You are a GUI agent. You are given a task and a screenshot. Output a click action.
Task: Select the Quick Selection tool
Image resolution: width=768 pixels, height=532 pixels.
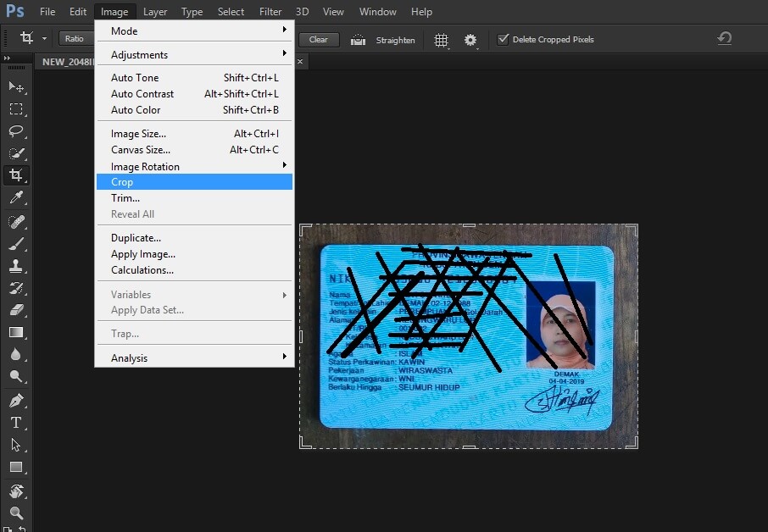[x=16, y=153]
